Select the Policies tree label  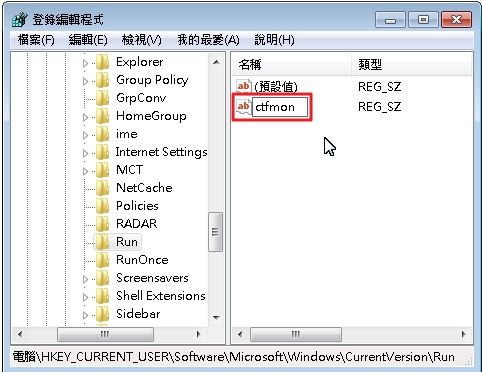click(x=137, y=206)
